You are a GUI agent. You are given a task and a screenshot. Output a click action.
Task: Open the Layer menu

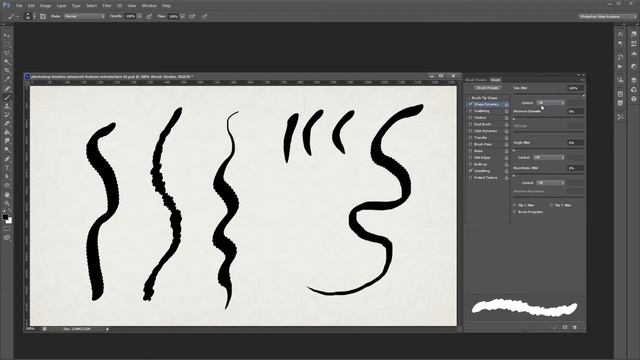point(62,6)
